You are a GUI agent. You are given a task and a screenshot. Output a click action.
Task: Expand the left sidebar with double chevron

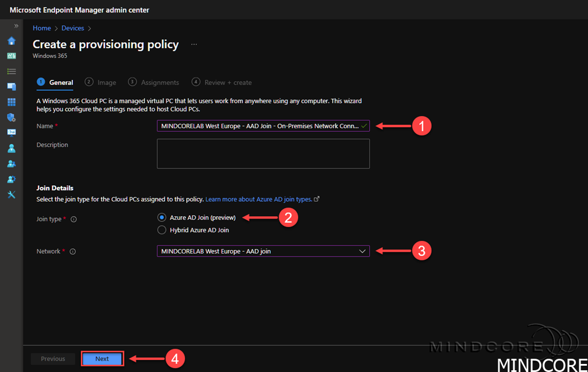click(x=16, y=26)
